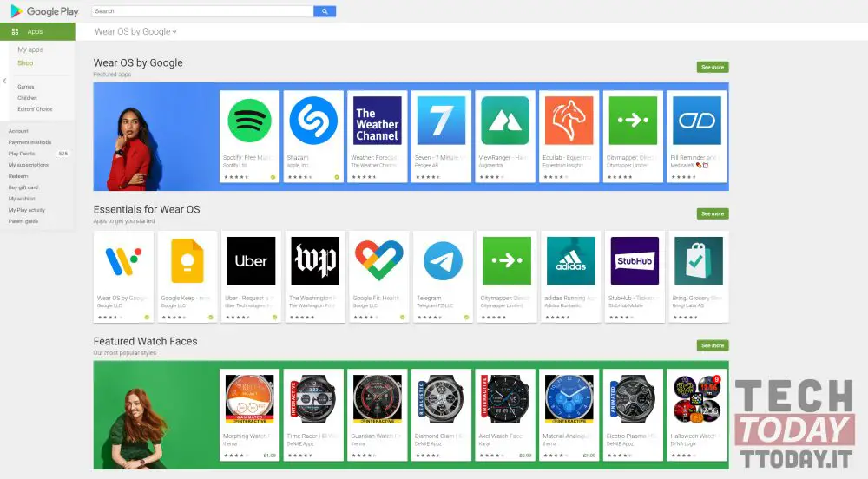This screenshot has height=479, width=868.
Task: Click the Telegram app title text
Action: pyautogui.click(x=429, y=298)
